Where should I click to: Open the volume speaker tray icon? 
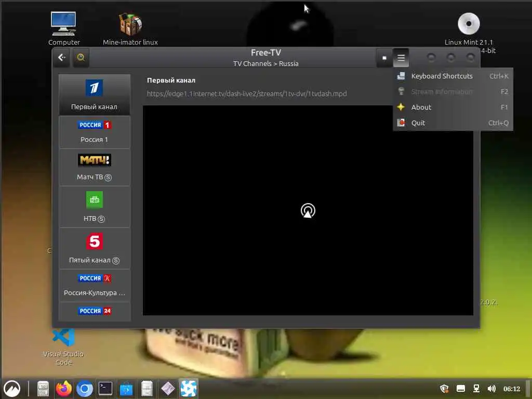pos(491,389)
